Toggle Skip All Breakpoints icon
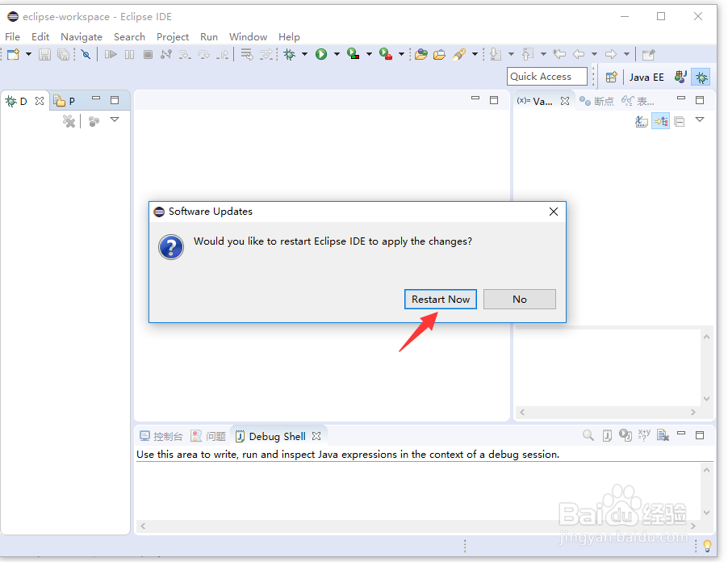 pos(86,54)
